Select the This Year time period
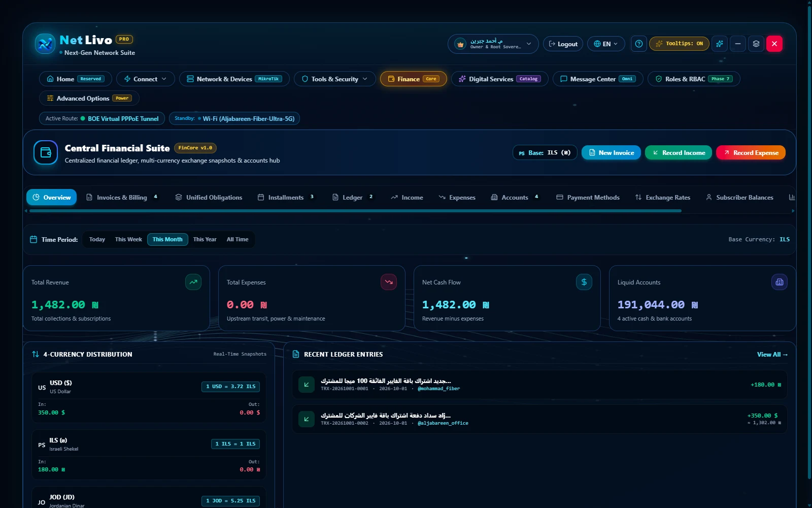This screenshot has width=812, height=508. coord(205,239)
